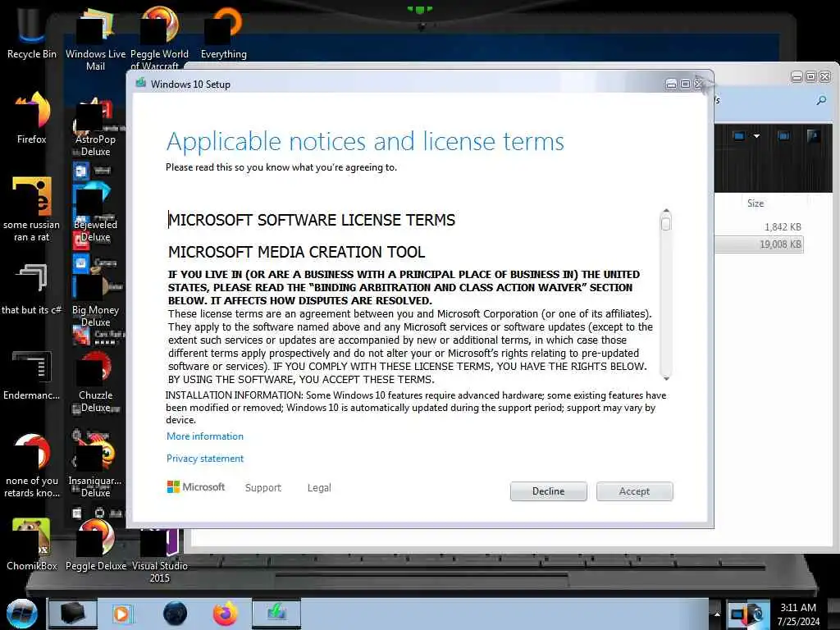840x630 pixels.
Task: Open AstroPop Deluxe desktop icon
Action: [x=95, y=125]
